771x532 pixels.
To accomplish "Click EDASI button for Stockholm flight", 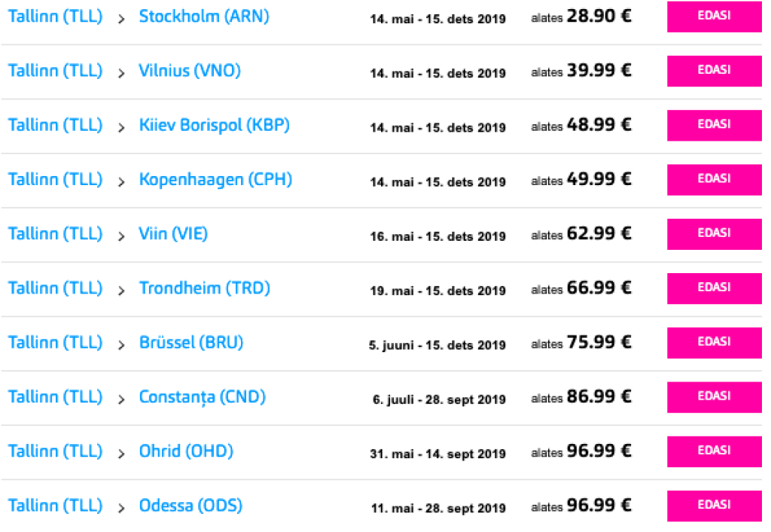I will [x=714, y=17].
